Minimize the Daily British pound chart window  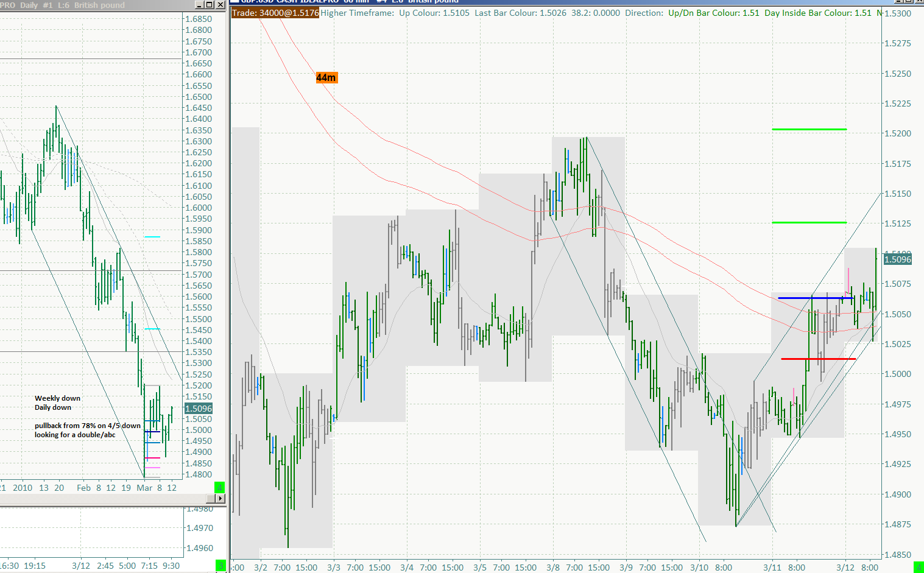[199, 4]
